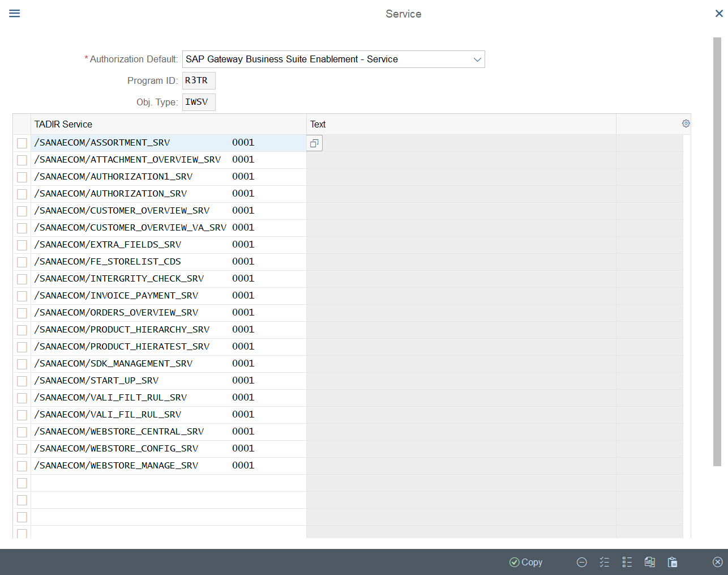
Task: Mark checkbox of /SANAECOM/WEBSTORE_MANAGE_SRV
Action: [22, 466]
